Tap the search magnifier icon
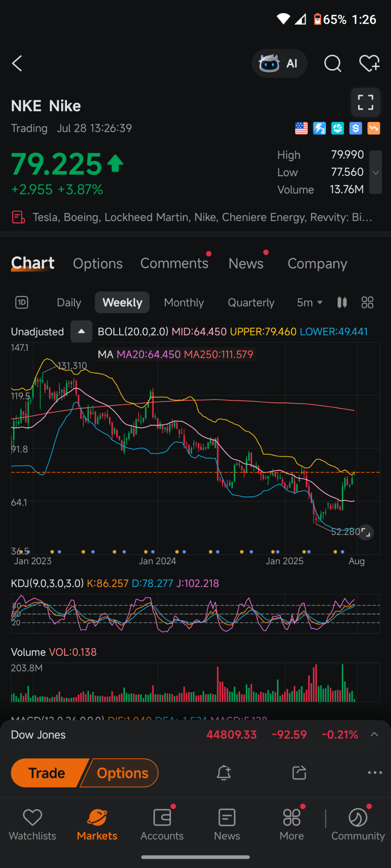This screenshot has width=391, height=868. coord(332,64)
